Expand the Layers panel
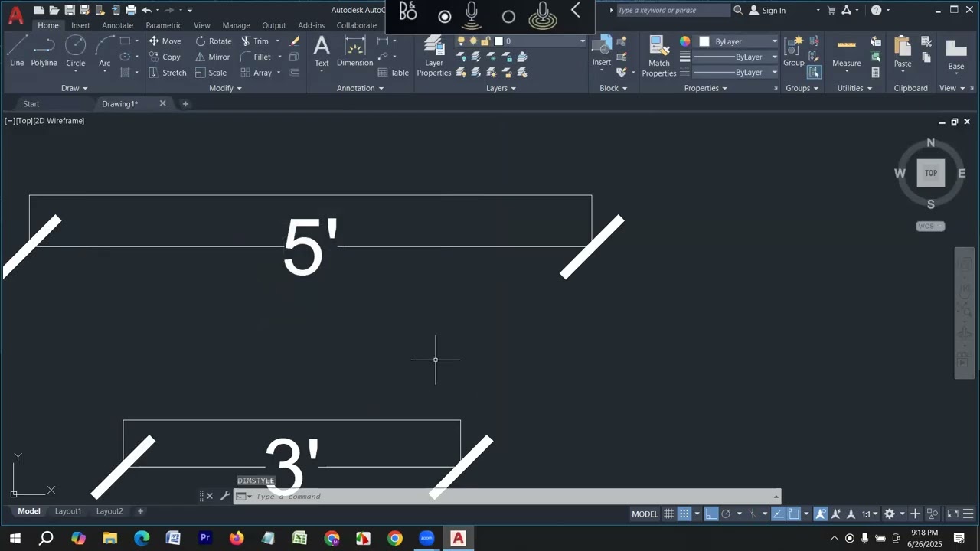Image resolution: width=980 pixels, height=551 pixels. coord(501,88)
